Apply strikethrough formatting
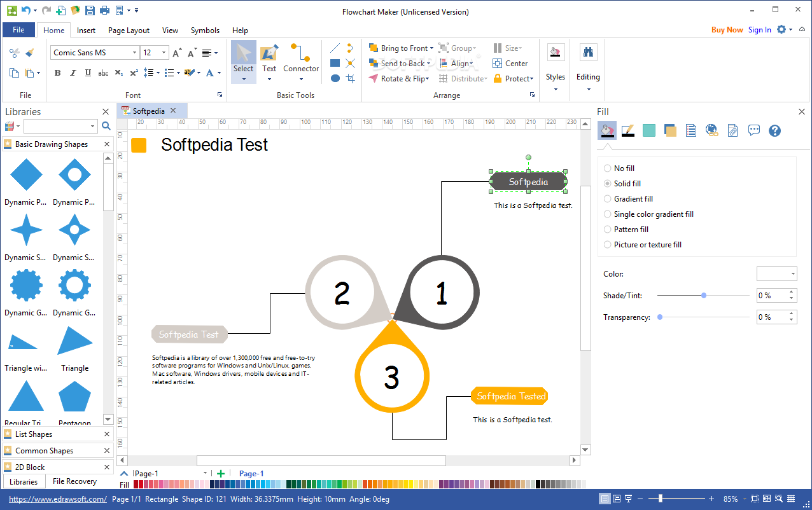Screen dimensions: 812x510 point(103,73)
